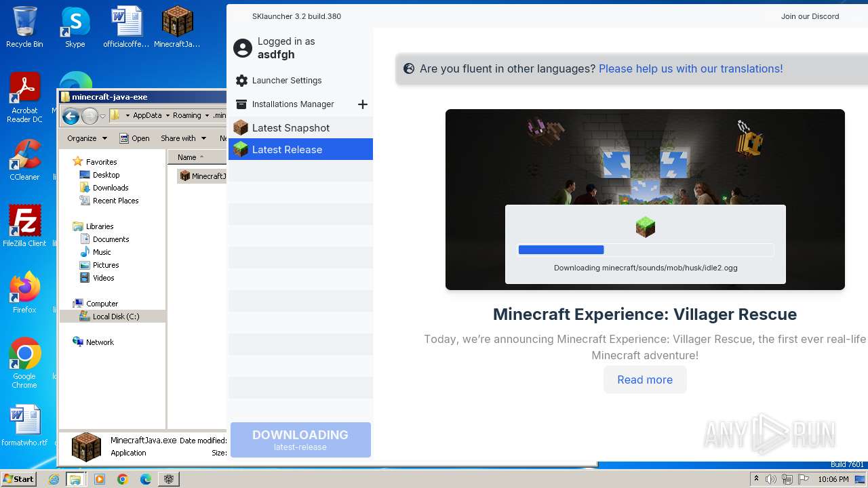Select Latest Release installation

(300, 149)
